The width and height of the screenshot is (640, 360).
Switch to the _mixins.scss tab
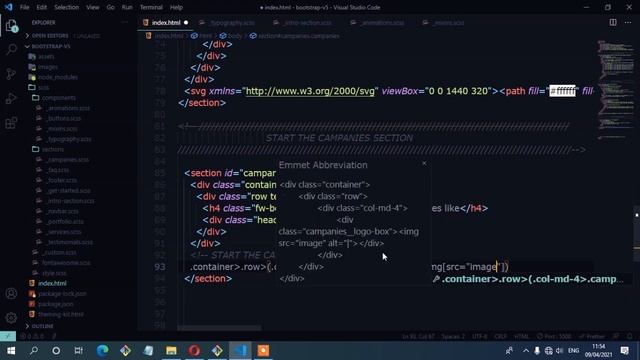pyautogui.click(x=448, y=23)
